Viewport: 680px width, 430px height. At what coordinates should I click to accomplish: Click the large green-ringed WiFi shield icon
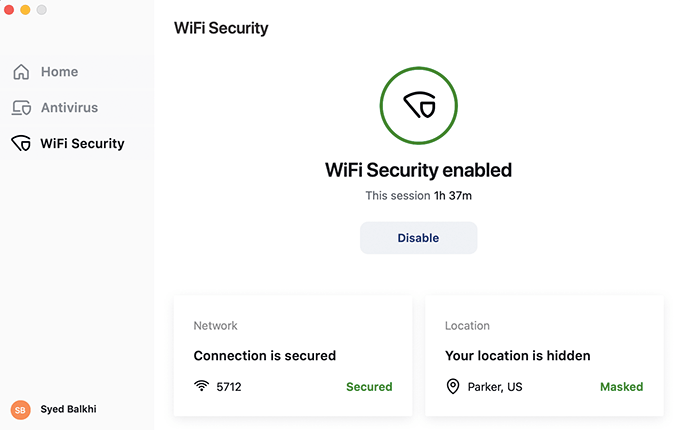tap(418, 105)
